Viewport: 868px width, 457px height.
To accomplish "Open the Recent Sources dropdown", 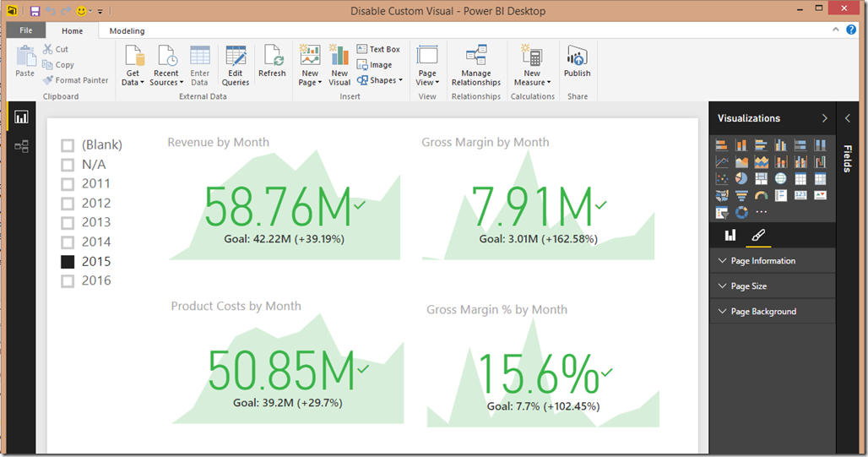I will click(x=166, y=66).
